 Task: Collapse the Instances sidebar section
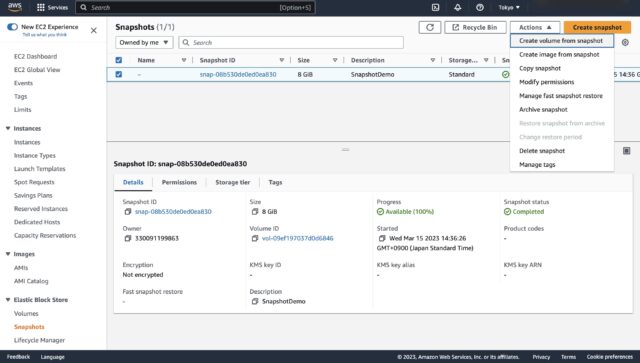pyautogui.click(x=8, y=128)
